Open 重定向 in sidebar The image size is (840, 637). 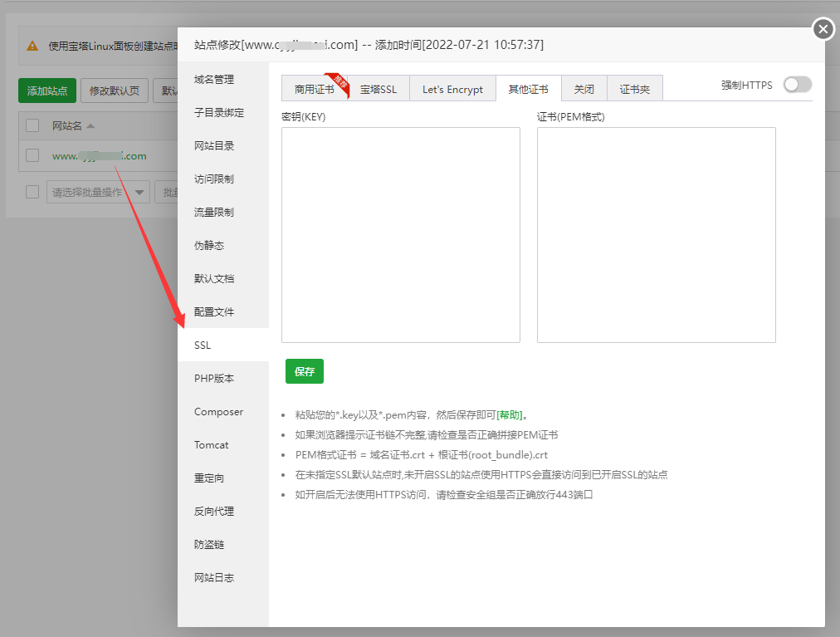pos(223,478)
